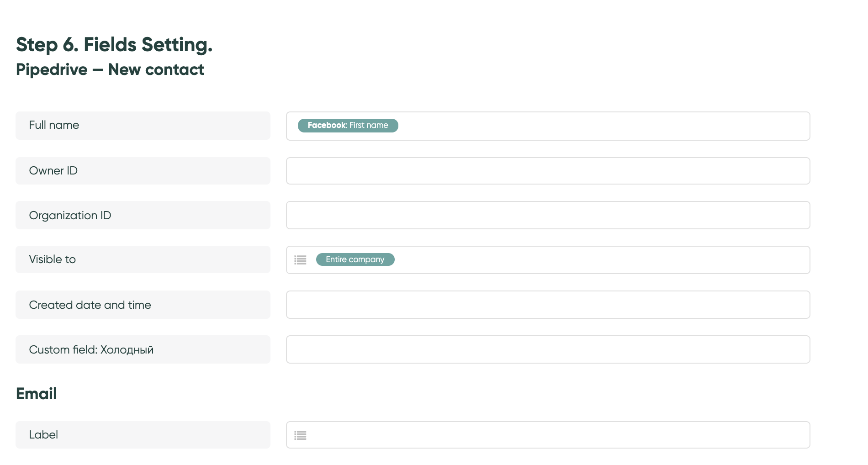The height and width of the screenshot is (465, 868).
Task: Open the Email Label dropdown field
Action: coord(548,435)
